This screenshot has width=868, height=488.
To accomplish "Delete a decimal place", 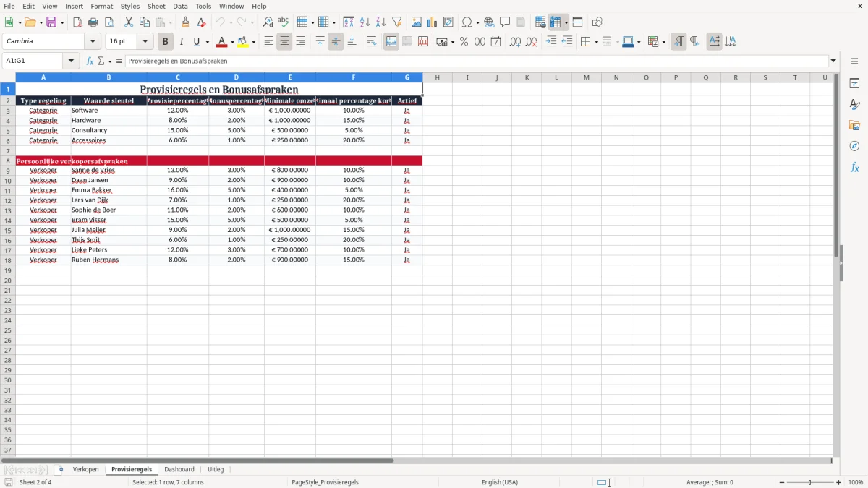I will click(x=531, y=42).
